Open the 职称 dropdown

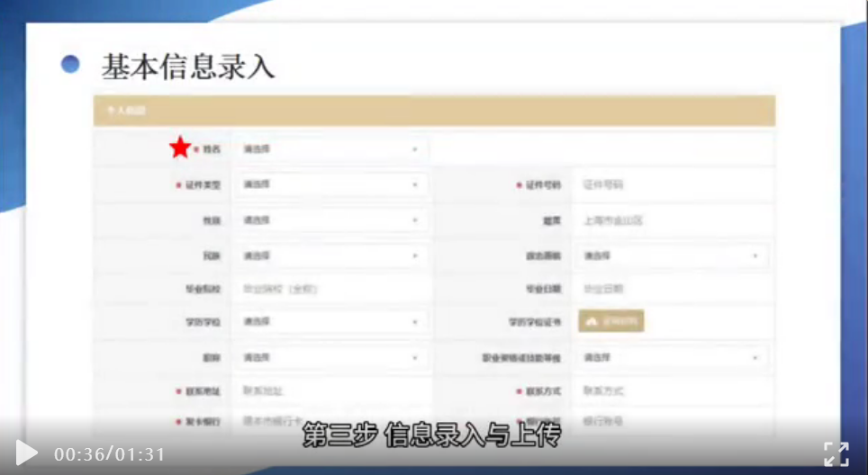tap(330, 357)
